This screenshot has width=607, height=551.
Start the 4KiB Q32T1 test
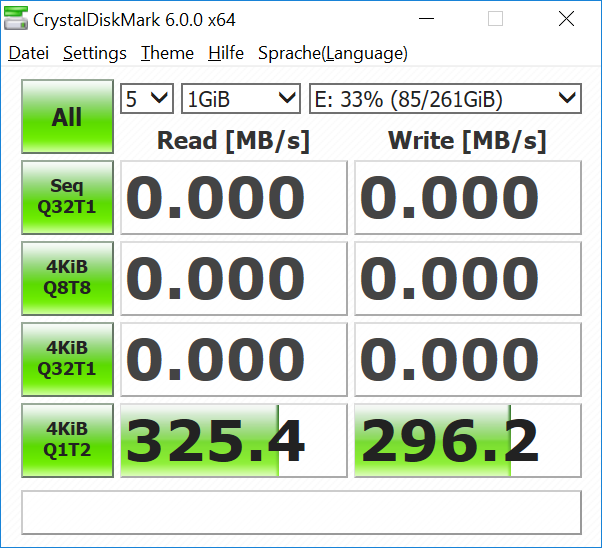tap(67, 359)
